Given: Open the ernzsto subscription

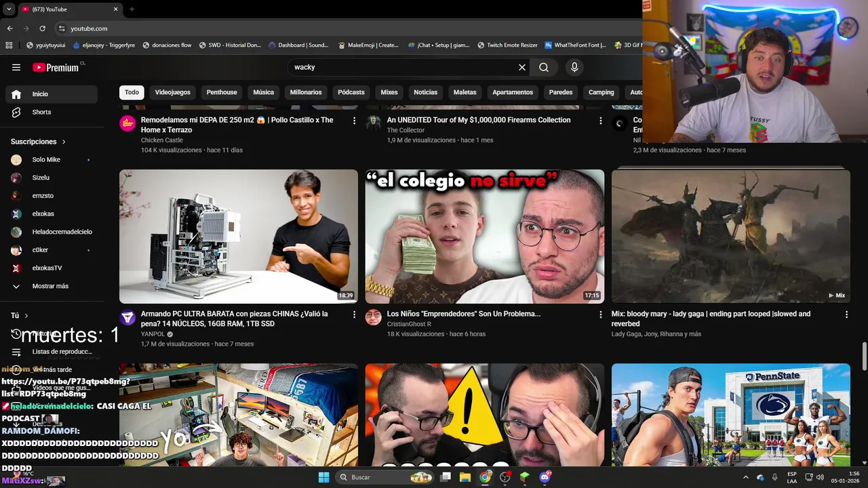Looking at the screenshot, I should coord(52,196).
